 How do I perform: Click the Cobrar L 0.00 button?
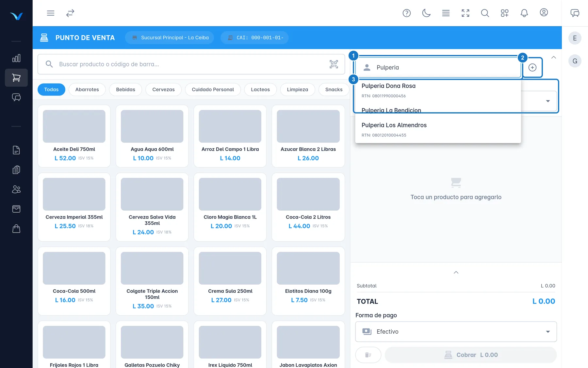(471, 355)
